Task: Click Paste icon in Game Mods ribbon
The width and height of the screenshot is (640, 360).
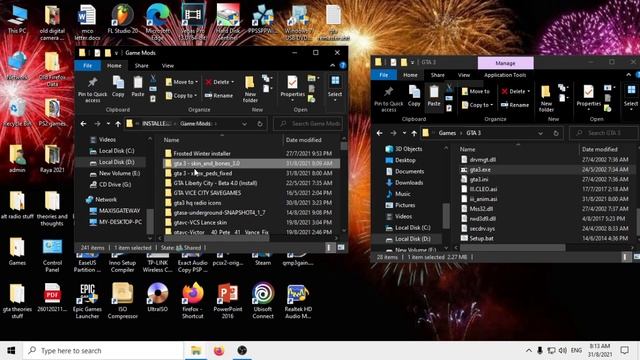Action: [x=138, y=86]
